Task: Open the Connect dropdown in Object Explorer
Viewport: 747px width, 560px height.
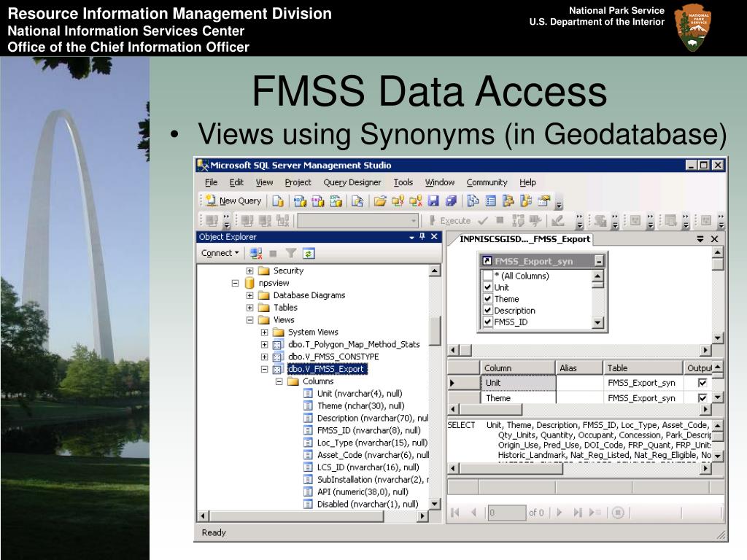Action: point(220,253)
